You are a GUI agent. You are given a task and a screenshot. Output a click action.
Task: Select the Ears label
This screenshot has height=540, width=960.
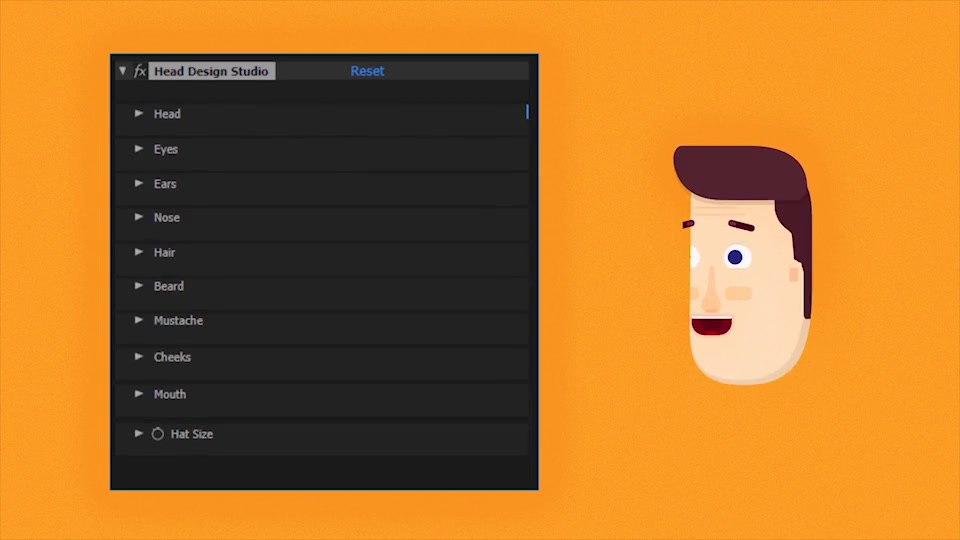pos(165,184)
